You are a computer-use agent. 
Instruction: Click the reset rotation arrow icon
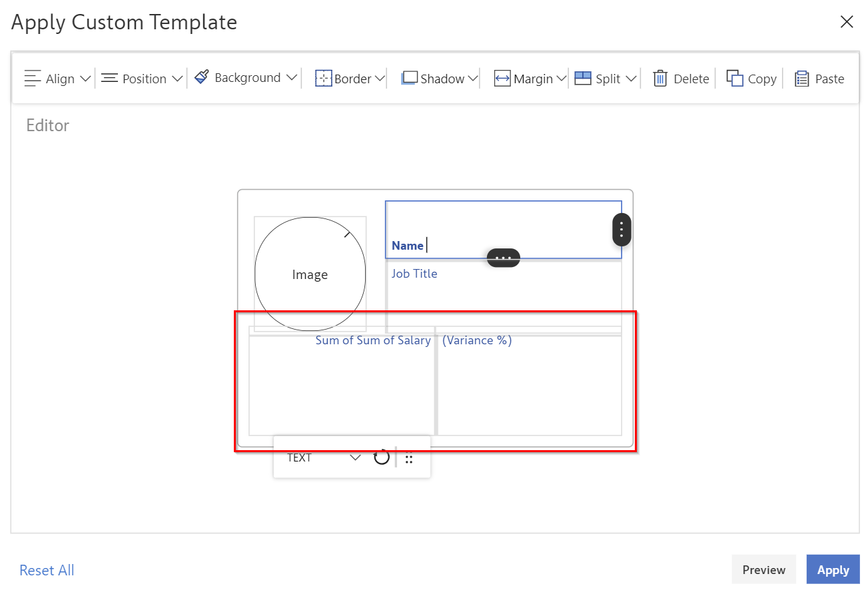(x=381, y=457)
